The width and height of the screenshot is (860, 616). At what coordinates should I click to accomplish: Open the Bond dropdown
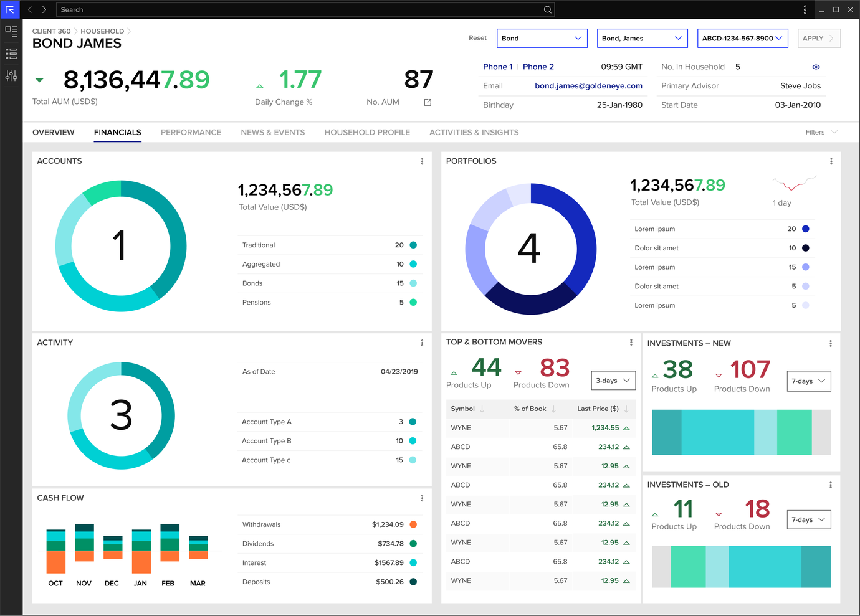542,38
